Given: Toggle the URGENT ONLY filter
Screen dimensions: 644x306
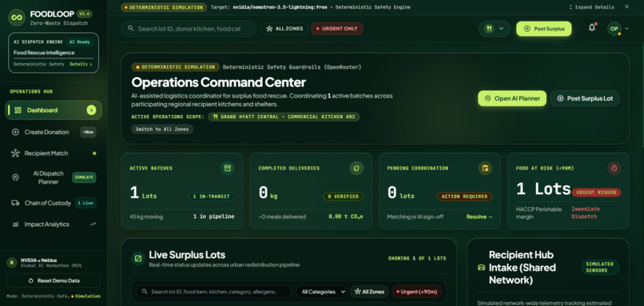Looking at the screenshot, I should [x=337, y=29].
